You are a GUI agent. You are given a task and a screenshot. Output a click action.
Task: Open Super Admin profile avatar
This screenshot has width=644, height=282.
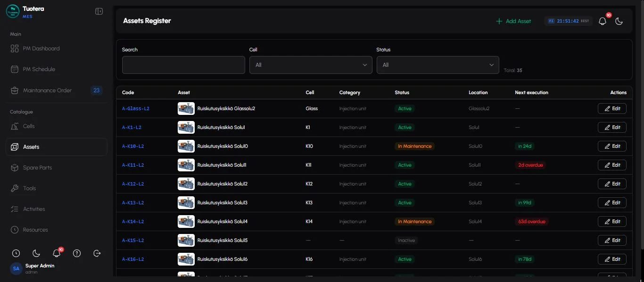coord(16,268)
